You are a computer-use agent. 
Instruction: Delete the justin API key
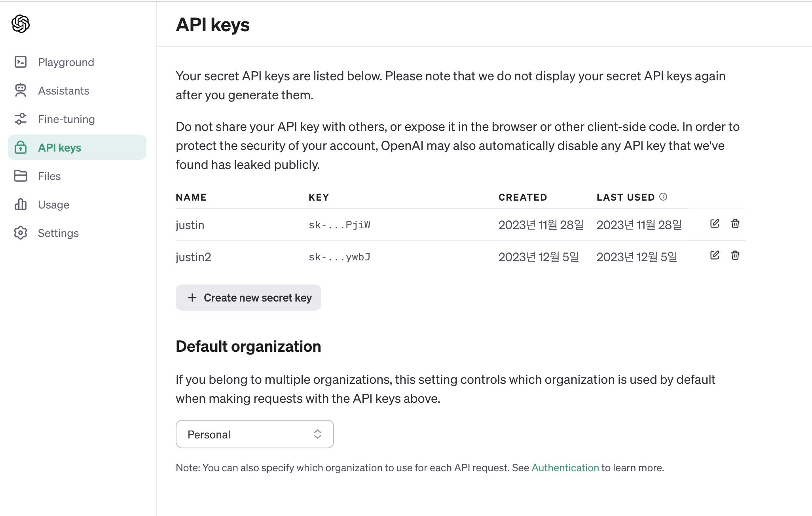point(735,224)
